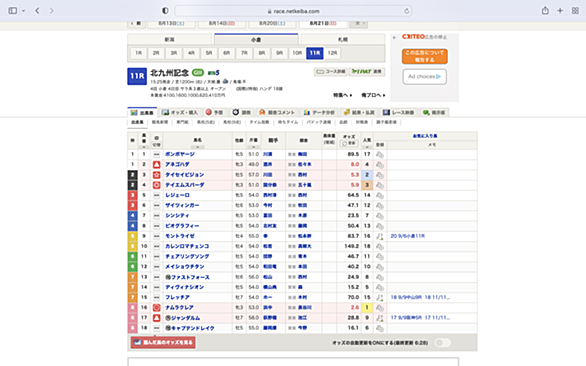Viewport: 586px width, 366px height.
Task: Go forward with Safari forward arrow
Action: pos(51,11)
